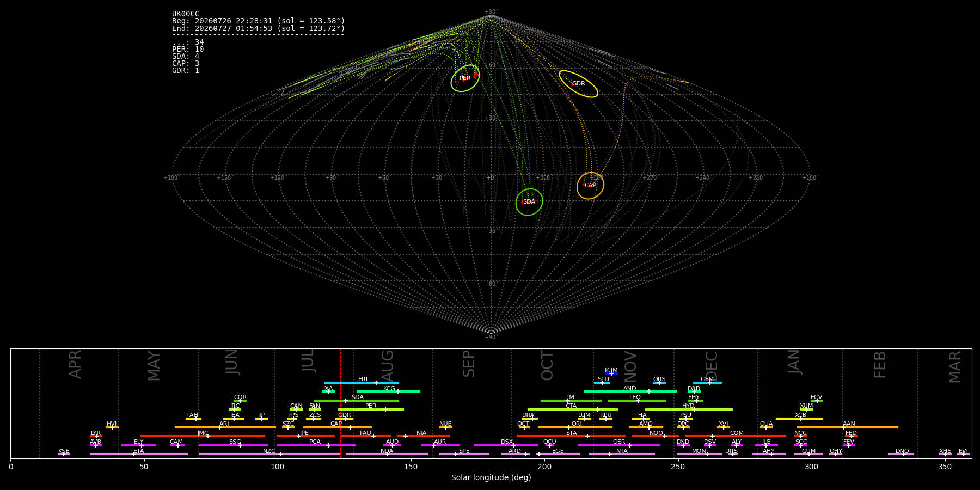Click the PER radiant ellipse on sky map

465,78
